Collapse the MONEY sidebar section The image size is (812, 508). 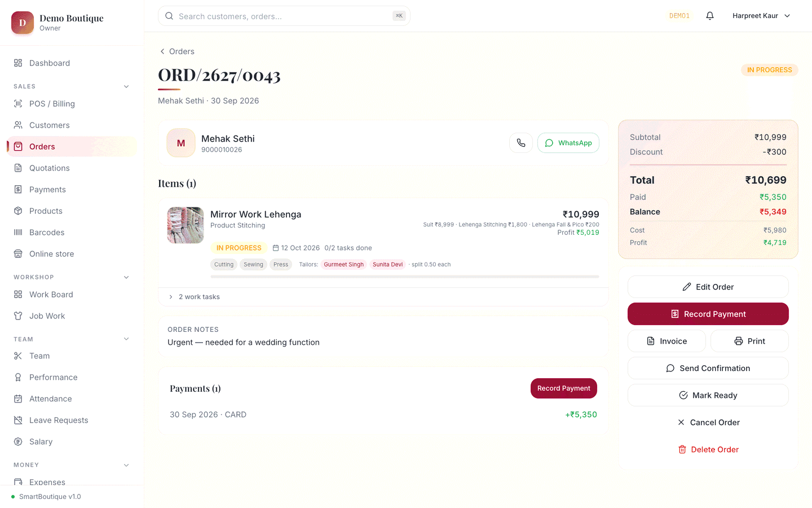click(126, 465)
